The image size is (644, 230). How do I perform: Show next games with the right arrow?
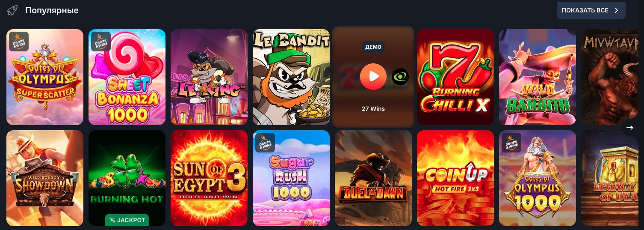[x=630, y=128]
